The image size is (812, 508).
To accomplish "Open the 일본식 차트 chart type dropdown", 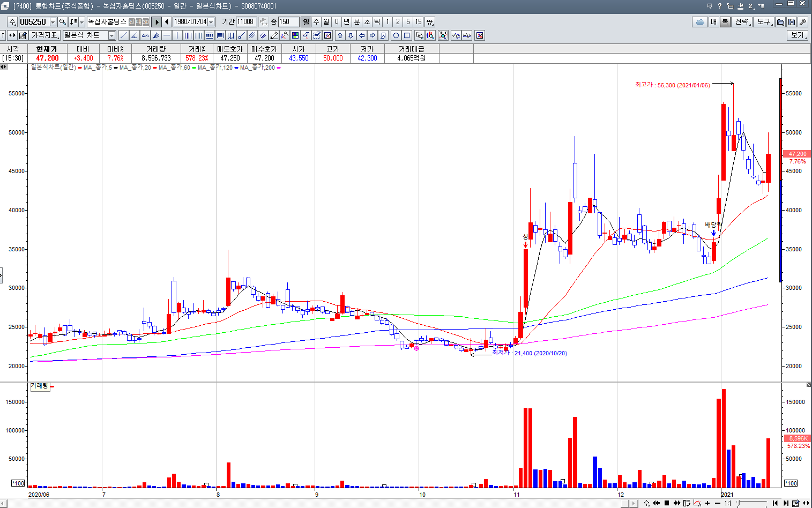I will 111,35.
